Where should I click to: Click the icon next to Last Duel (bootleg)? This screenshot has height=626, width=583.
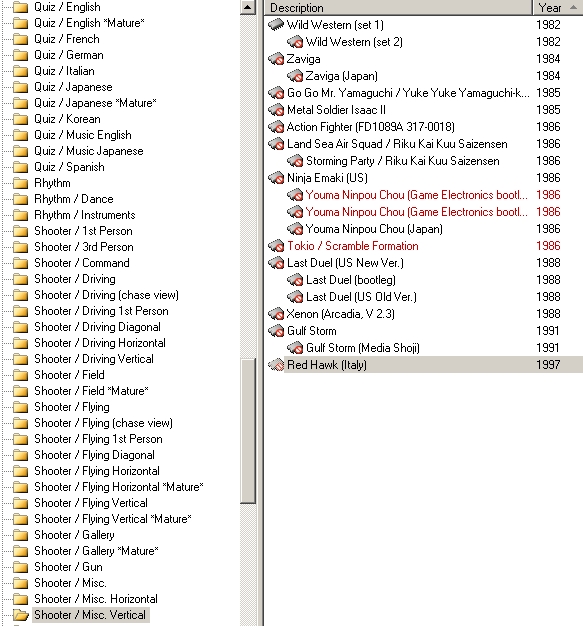[295, 280]
